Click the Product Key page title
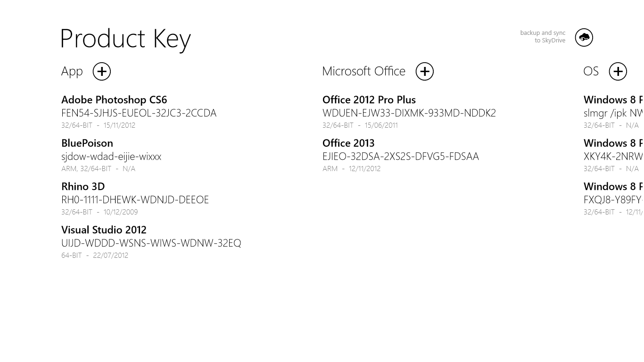 tap(125, 39)
